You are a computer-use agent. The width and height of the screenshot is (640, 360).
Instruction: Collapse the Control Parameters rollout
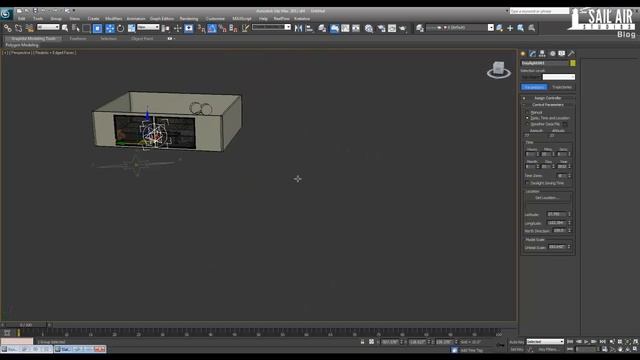tap(548, 105)
